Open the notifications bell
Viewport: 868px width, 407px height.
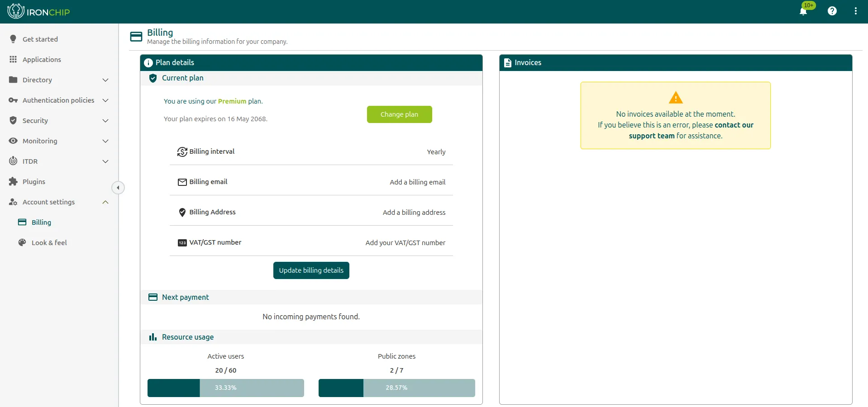[803, 11]
